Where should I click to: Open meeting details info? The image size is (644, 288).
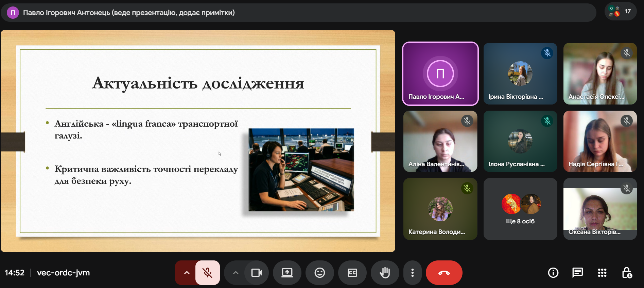click(553, 273)
